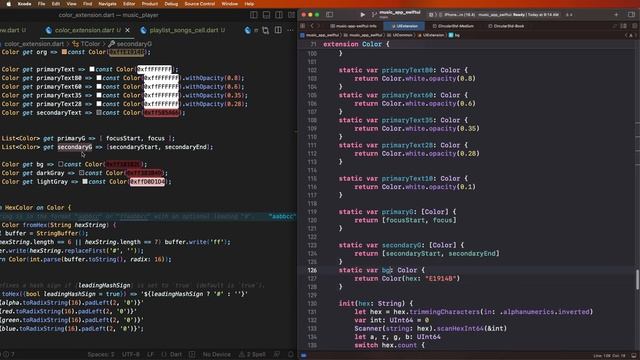This screenshot has height=360, width=640.
Task: Click the secondaryText gray color swatch
Action: (x=99, y=113)
